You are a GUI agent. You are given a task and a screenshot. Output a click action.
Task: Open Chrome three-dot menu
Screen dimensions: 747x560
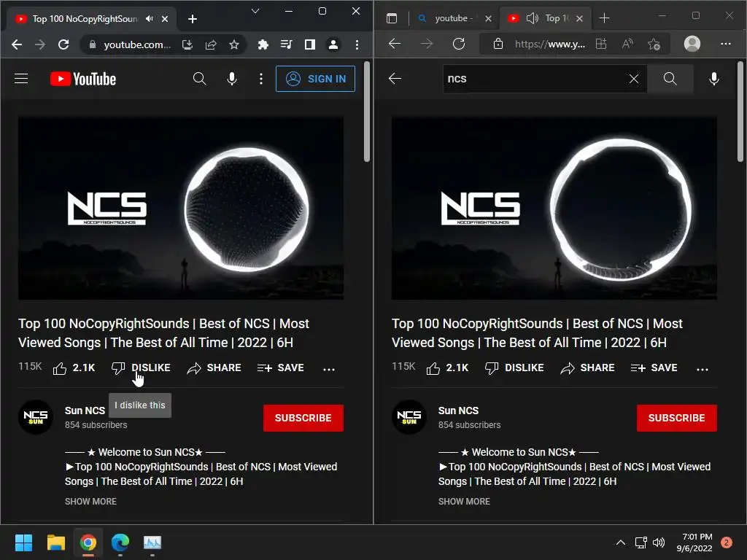[x=357, y=44]
